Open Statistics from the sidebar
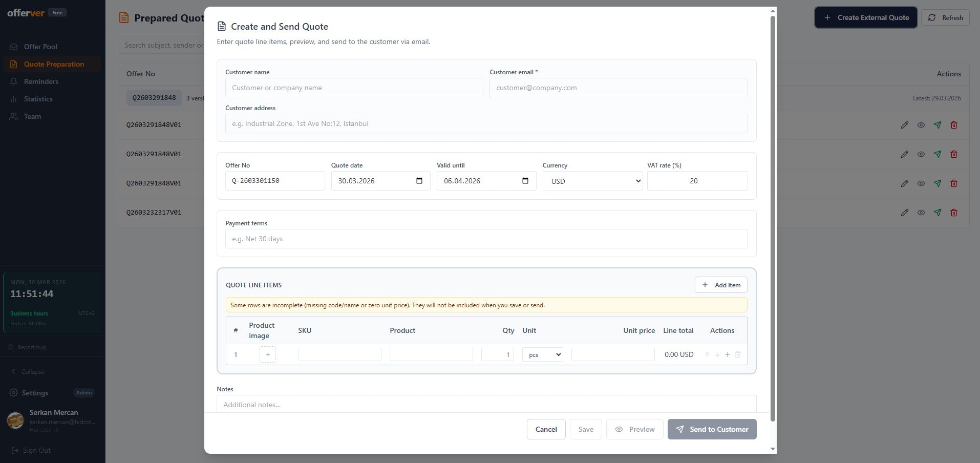Screen dimensions: 980x463 click(38, 99)
